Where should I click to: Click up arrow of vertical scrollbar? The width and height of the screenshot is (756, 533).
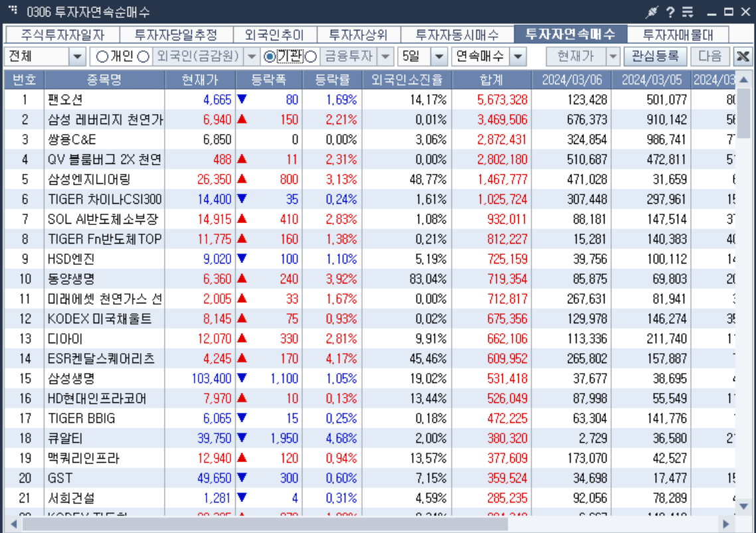coord(743,80)
